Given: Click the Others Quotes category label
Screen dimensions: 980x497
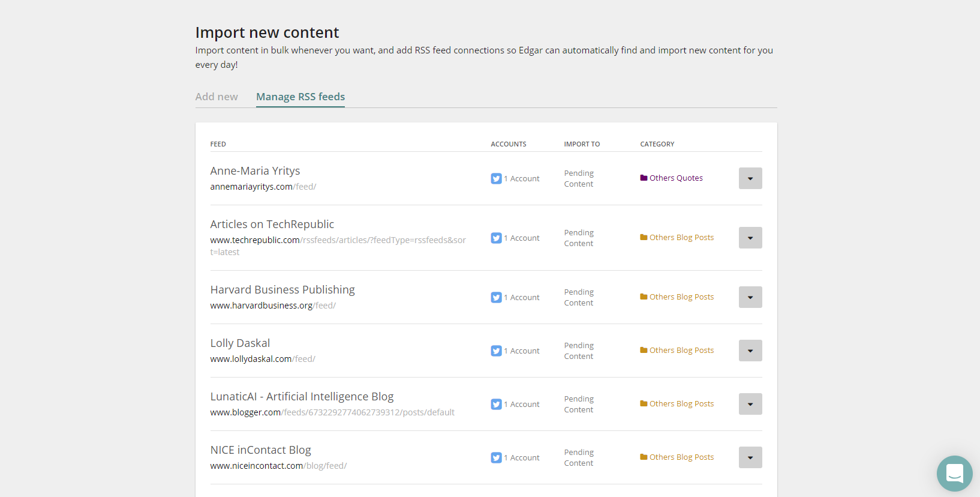Looking at the screenshot, I should (x=676, y=178).
